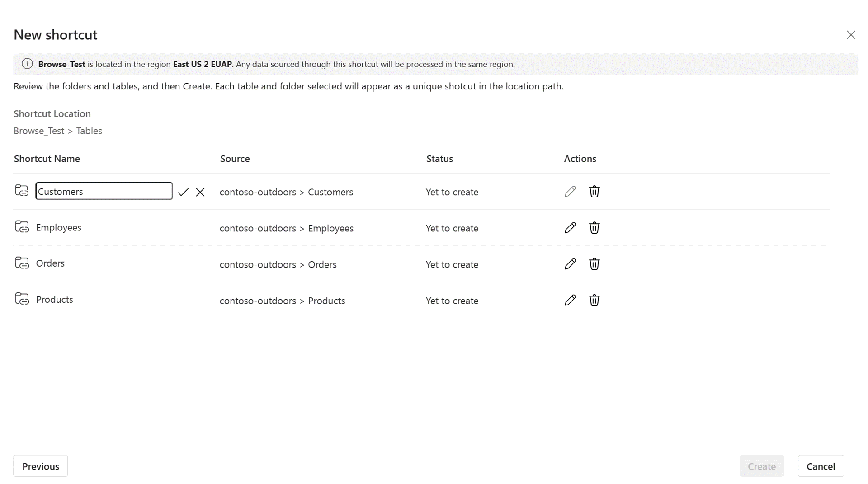Select the Employees shortcut name text
868x484 pixels.
point(59,227)
